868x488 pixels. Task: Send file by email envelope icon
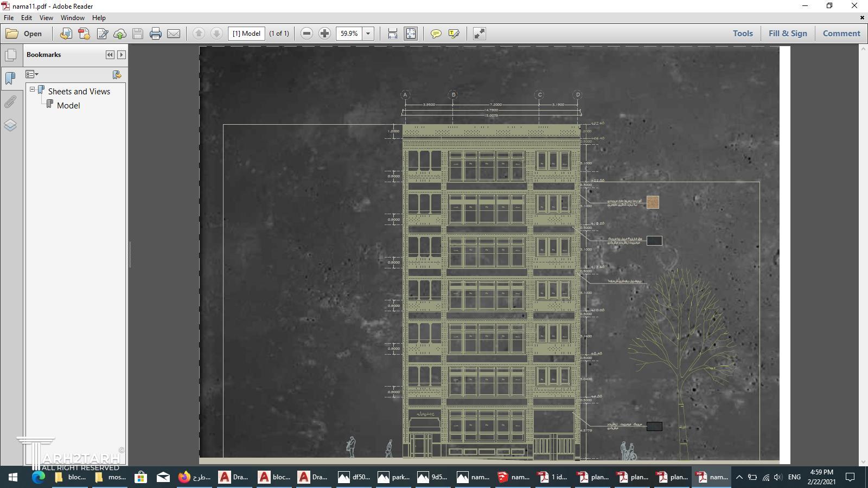point(174,34)
